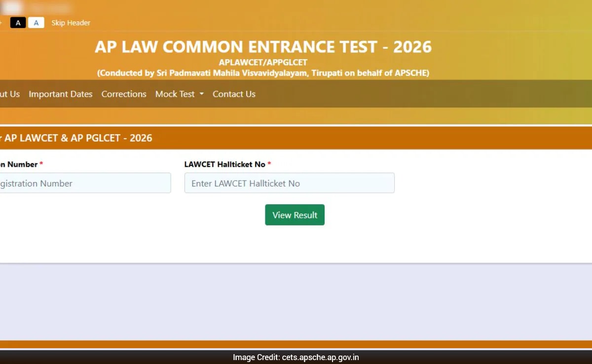Click the LAWCET Hallticket No input field
Image resolution: width=592 pixels, height=364 pixels.
pos(290,183)
